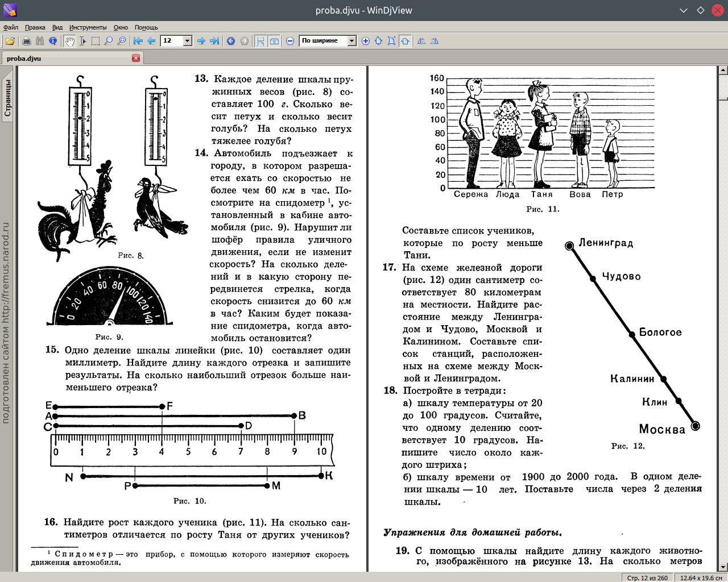This screenshot has width=728, height=582.
Task: Click the page counter Стр. 12 из 260
Action: tap(647, 577)
